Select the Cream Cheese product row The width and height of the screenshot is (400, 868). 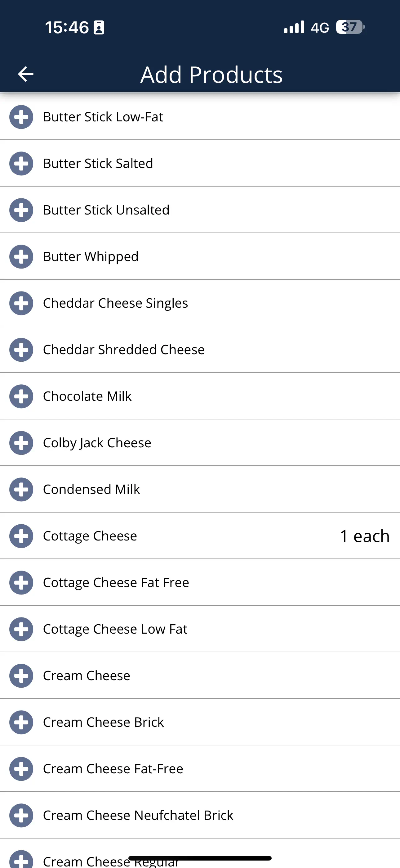[x=87, y=675]
